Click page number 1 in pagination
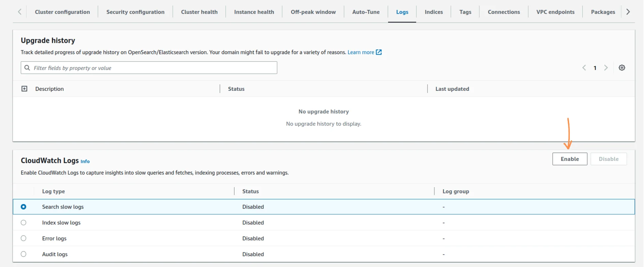 595,68
